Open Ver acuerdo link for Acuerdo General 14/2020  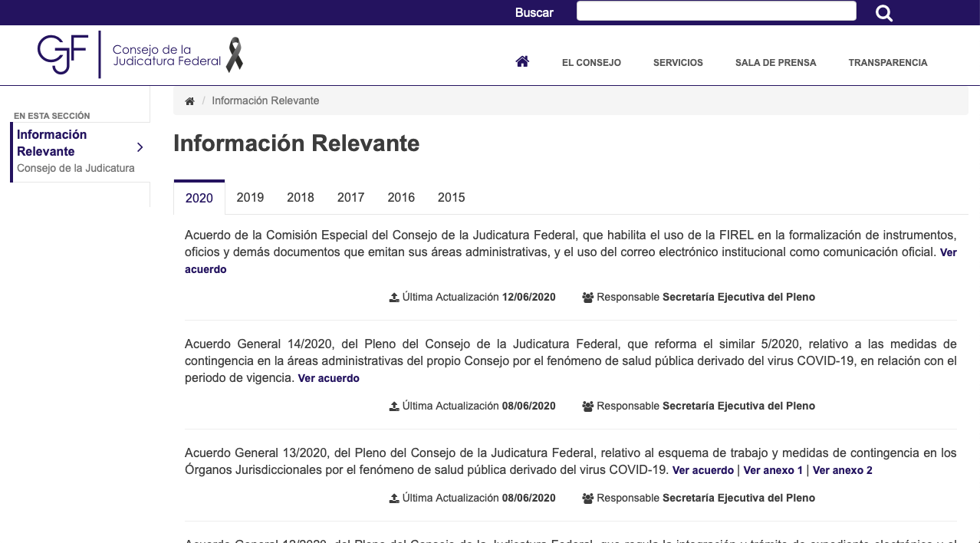click(328, 378)
